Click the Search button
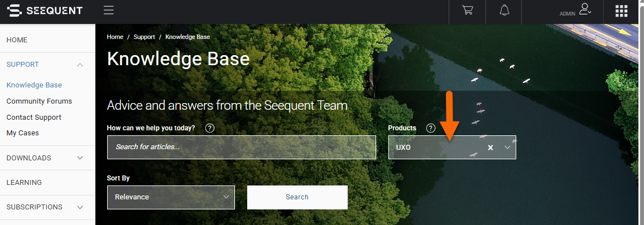This screenshot has width=644, height=225. coord(297,197)
